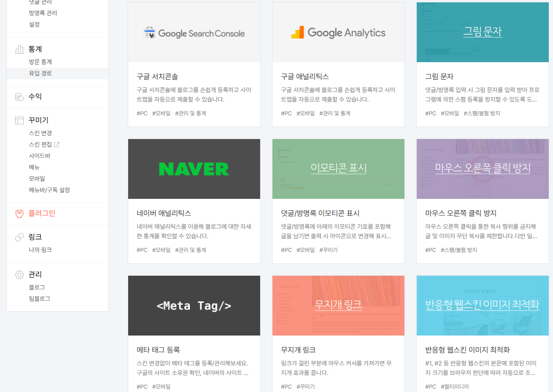553x392 pixels.
Task: Click #관리 및 통계 tag on 구글 서치콘솔
Action: pos(190,113)
